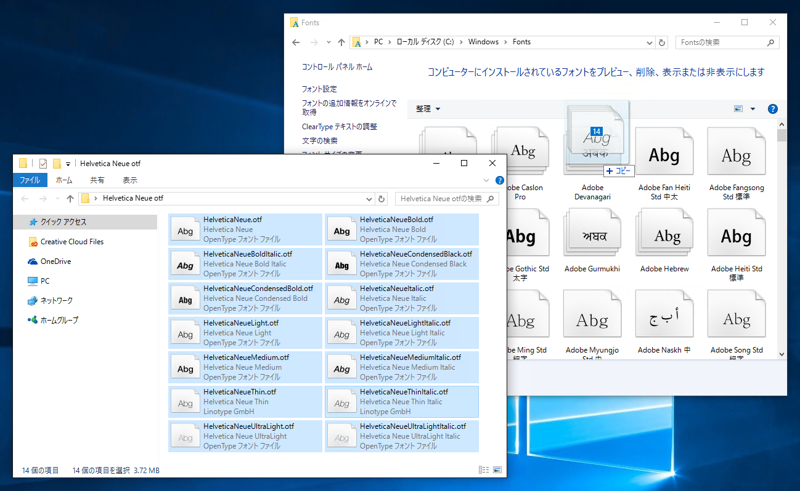800x491 pixels.
Task: Click HelveticaNeueThin.otf file icon
Action: [x=185, y=403]
